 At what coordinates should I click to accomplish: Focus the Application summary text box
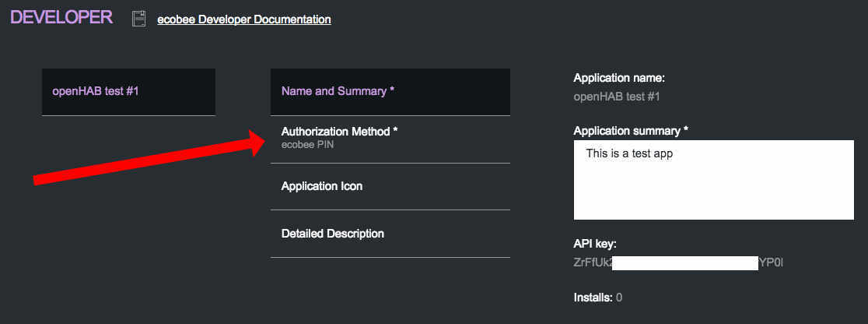[713, 187]
